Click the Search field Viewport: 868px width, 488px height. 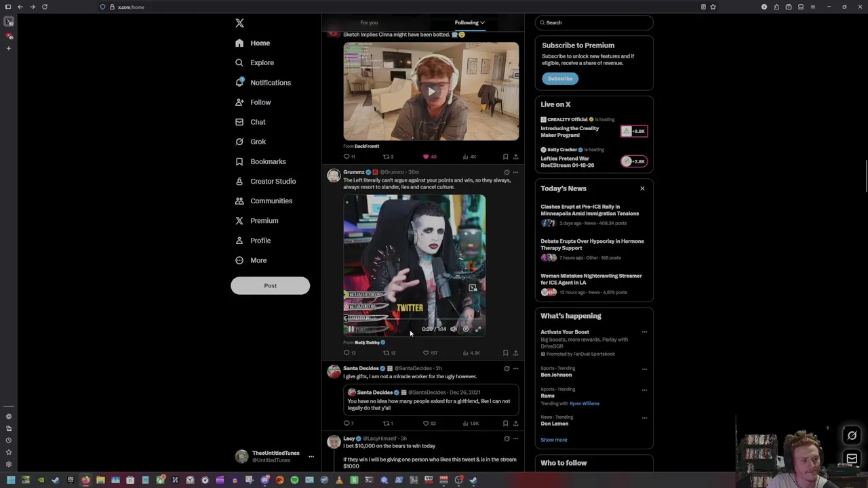click(594, 22)
